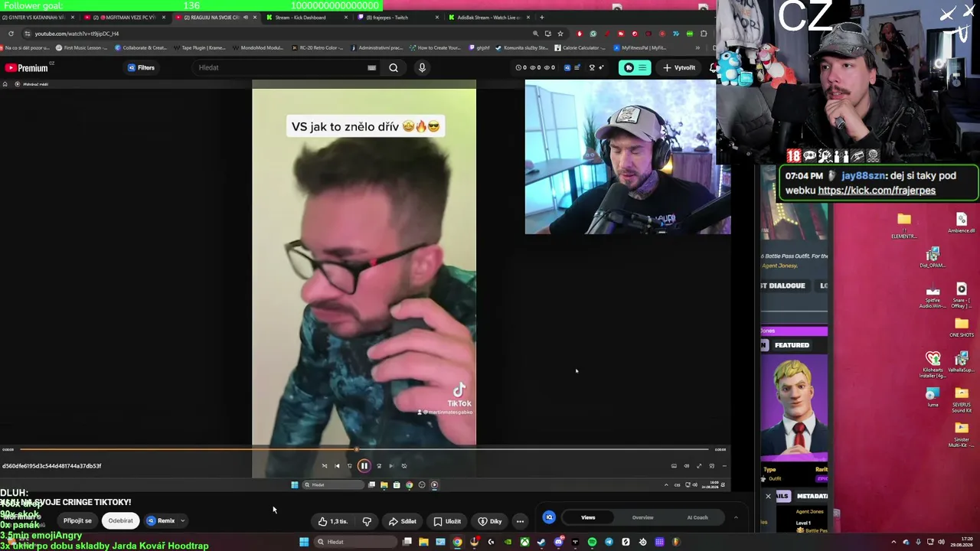Open the SEVERUS Sound Kit folder
Viewport: 980px width, 551px height.
click(x=962, y=400)
